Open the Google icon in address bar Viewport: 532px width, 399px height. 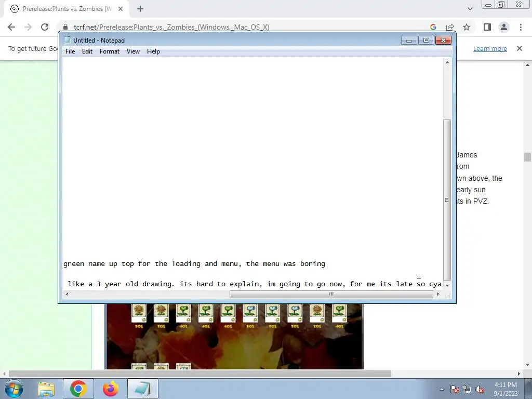[433, 27]
